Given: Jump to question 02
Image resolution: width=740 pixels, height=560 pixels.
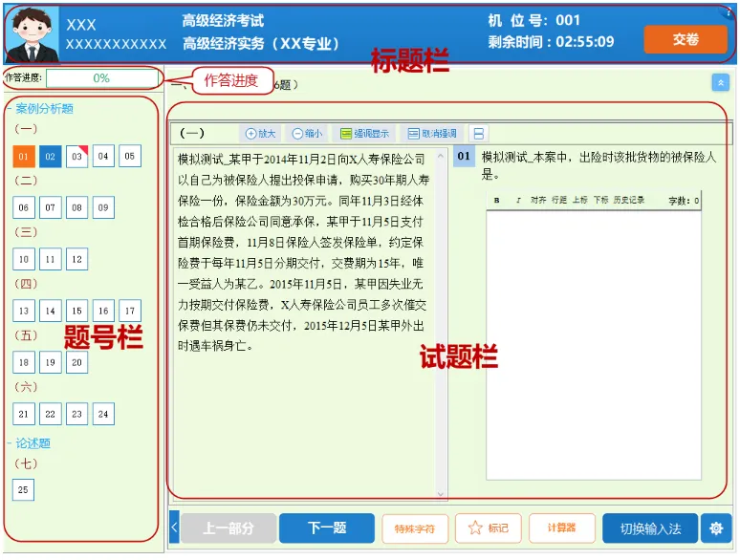Looking at the screenshot, I should [x=50, y=156].
